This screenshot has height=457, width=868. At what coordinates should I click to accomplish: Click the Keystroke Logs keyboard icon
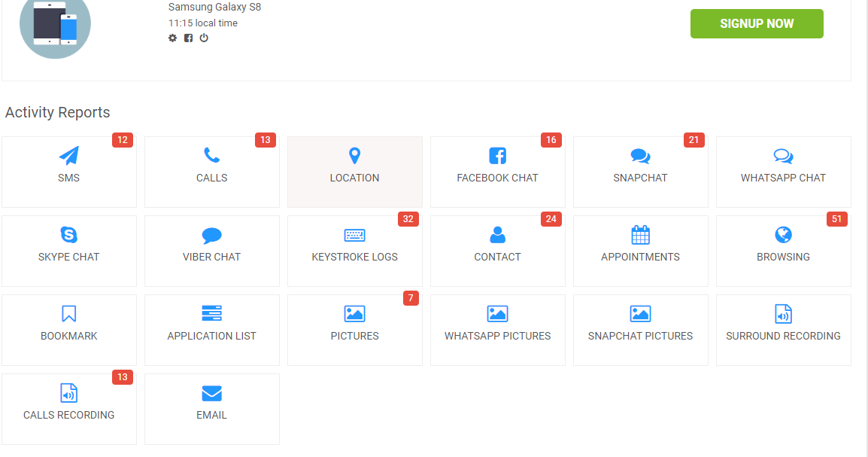tap(355, 236)
